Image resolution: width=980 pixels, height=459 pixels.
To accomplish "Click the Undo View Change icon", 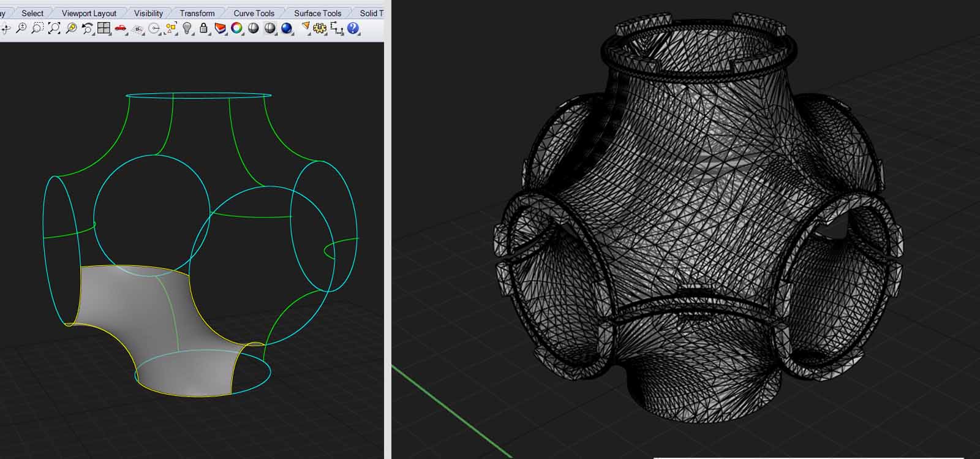I will [88, 28].
